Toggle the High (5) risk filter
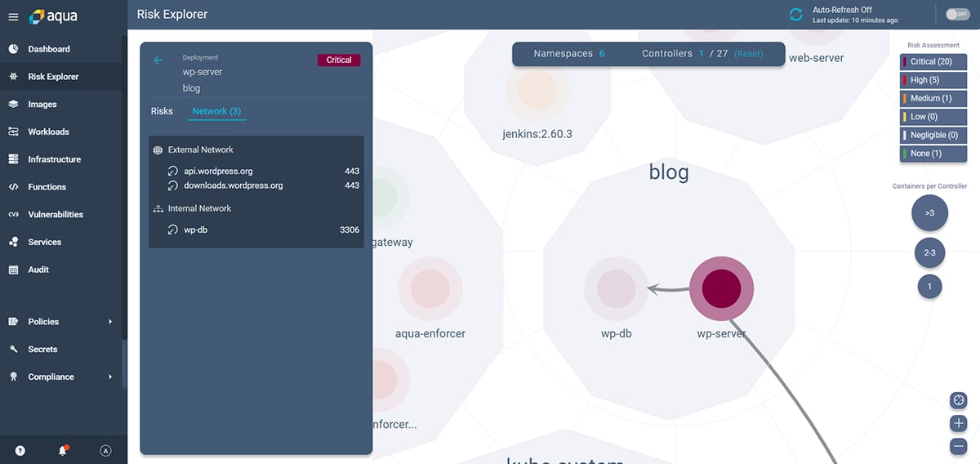980x464 pixels. 933,80
